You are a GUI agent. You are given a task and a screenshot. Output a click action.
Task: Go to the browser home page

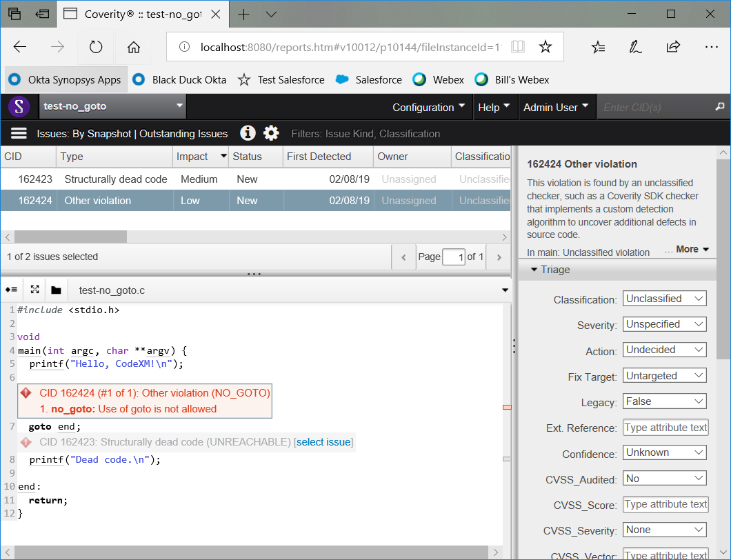[134, 47]
